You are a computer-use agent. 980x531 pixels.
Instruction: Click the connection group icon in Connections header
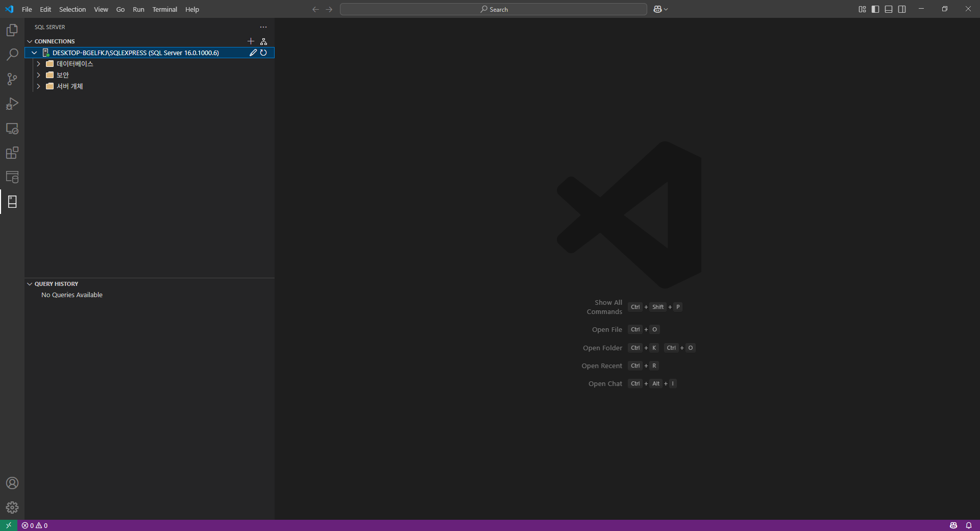pyautogui.click(x=263, y=41)
